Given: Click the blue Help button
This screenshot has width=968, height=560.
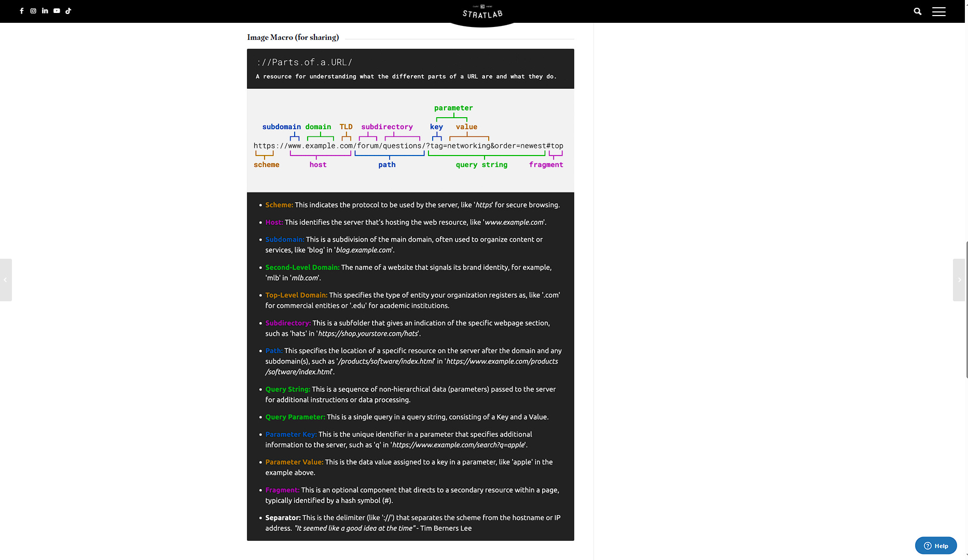Looking at the screenshot, I should (936, 545).
